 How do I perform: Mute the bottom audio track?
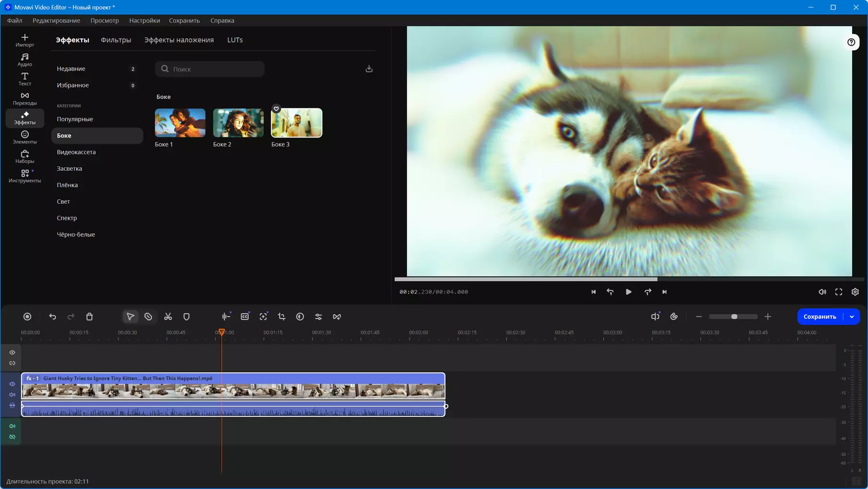click(12, 426)
